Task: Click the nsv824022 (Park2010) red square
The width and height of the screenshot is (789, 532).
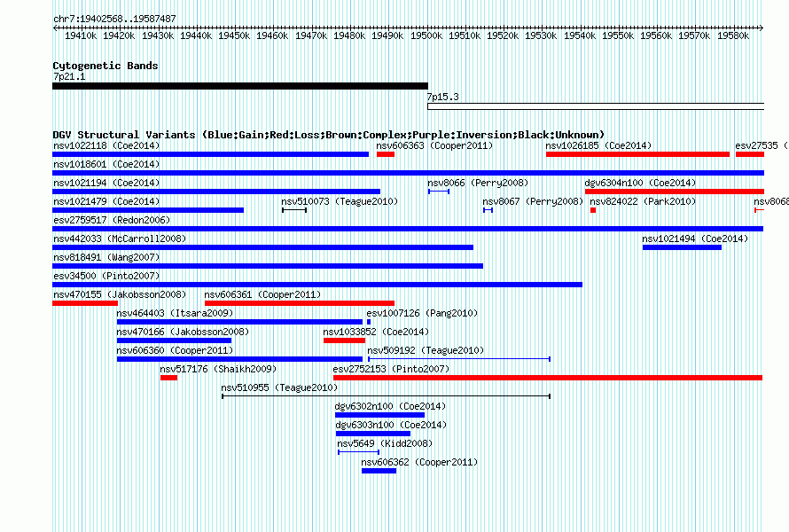Action: click(x=593, y=210)
